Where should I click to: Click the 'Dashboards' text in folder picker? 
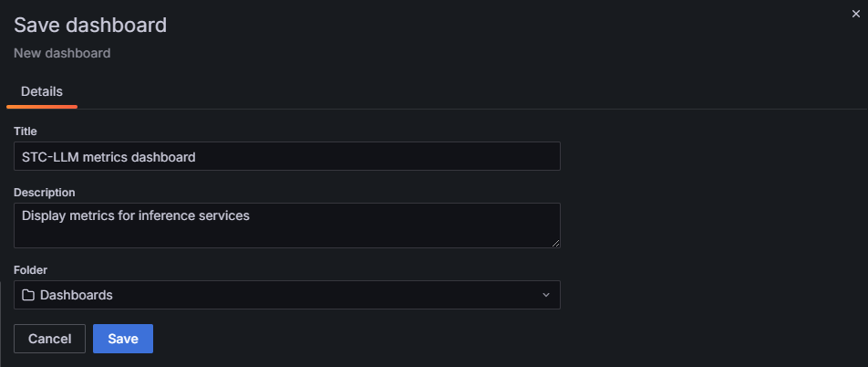(77, 295)
